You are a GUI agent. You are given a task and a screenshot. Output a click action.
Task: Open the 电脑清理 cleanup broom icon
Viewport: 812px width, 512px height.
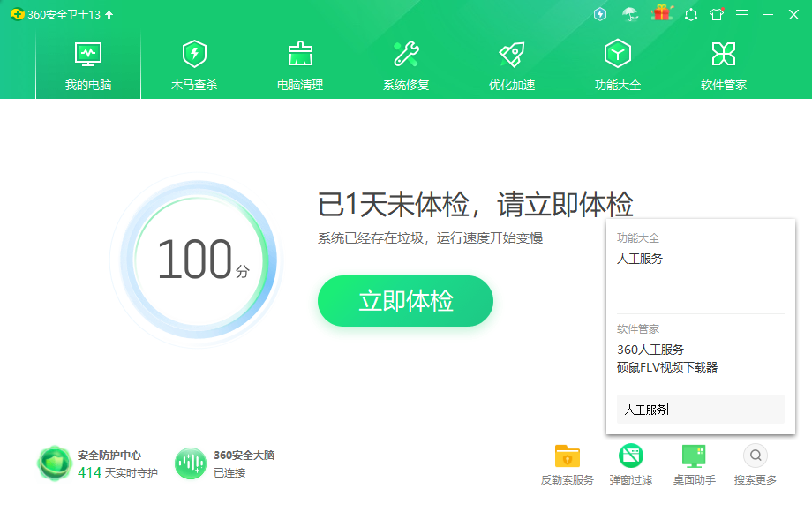coord(300,55)
